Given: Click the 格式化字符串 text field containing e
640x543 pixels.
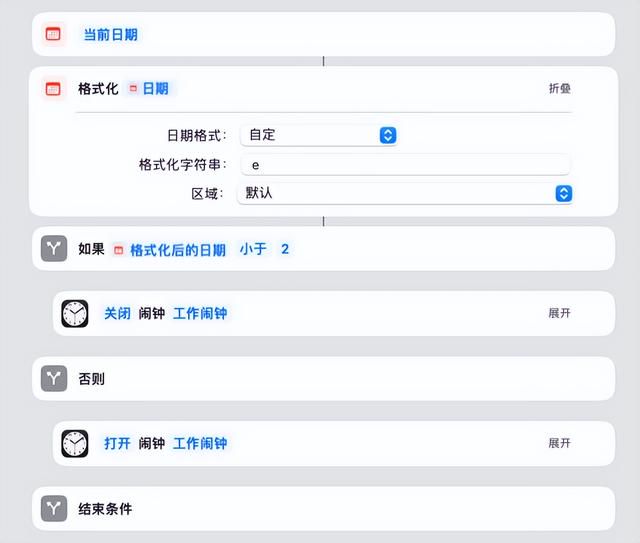Looking at the screenshot, I should point(405,165).
